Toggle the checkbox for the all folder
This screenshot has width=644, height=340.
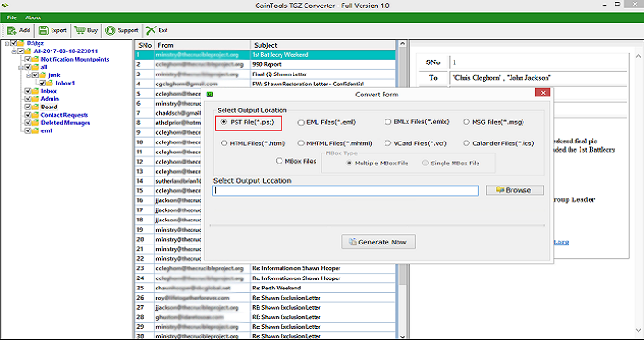28,67
